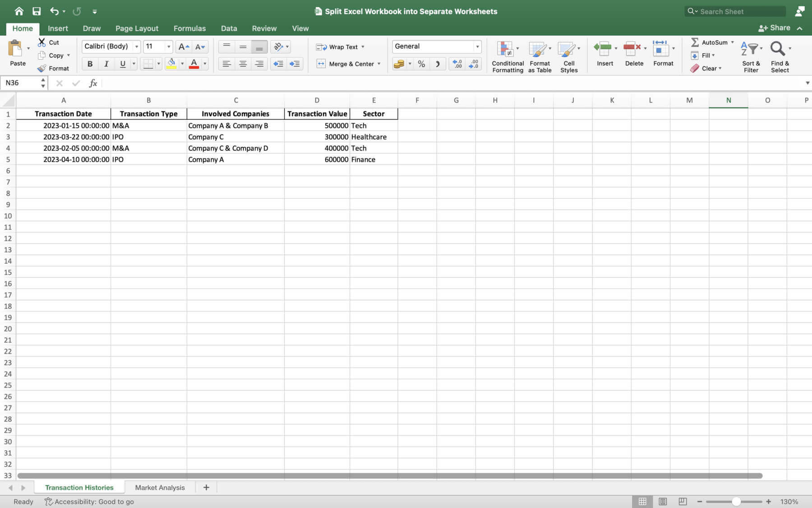Increase the indent level
This screenshot has height=508, width=812.
295,64
